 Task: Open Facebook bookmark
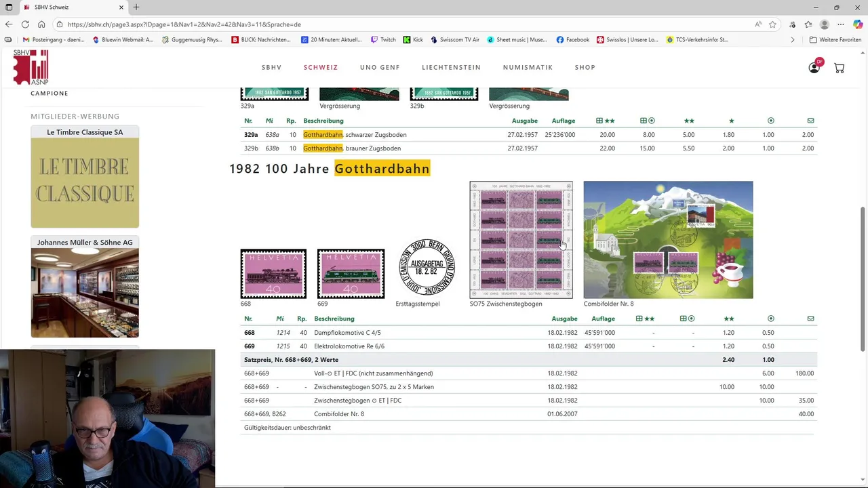point(573,40)
